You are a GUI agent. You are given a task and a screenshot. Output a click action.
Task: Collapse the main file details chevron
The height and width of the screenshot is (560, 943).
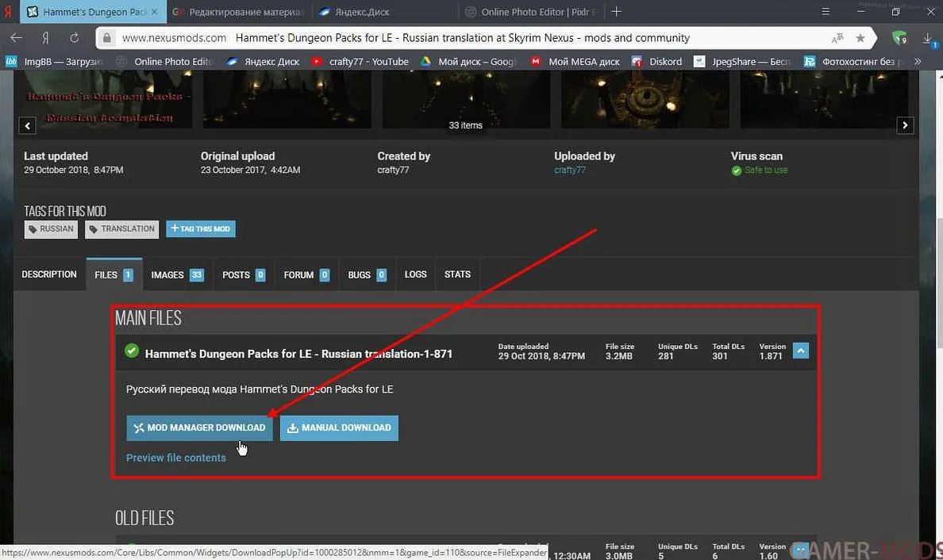800,350
